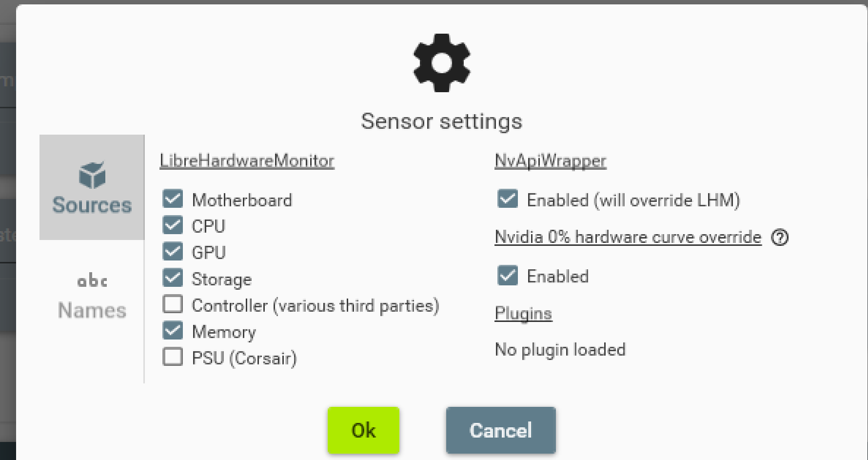
Task: Open help for Nvidia hardware curve override
Action: pyautogui.click(x=780, y=238)
